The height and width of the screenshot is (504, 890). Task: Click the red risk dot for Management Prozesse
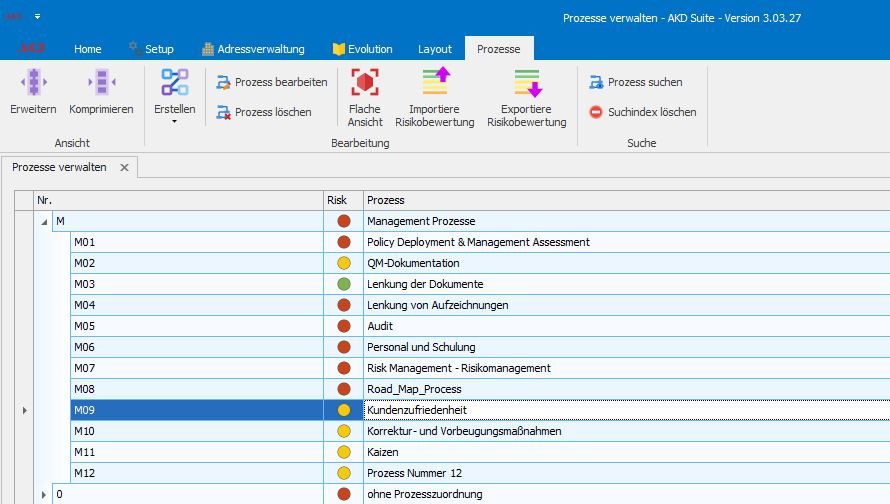click(x=344, y=221)
